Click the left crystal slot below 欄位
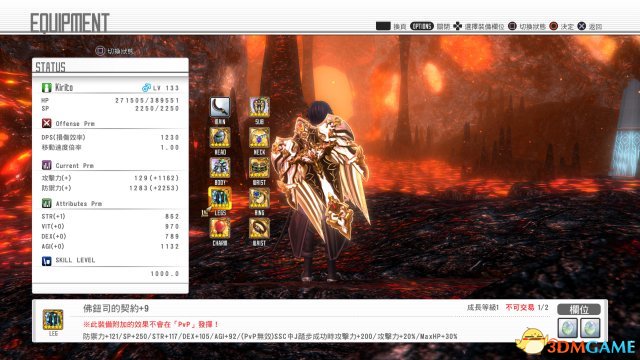The width and height of the screenshot is (640, 360). [x=568, y=328]
